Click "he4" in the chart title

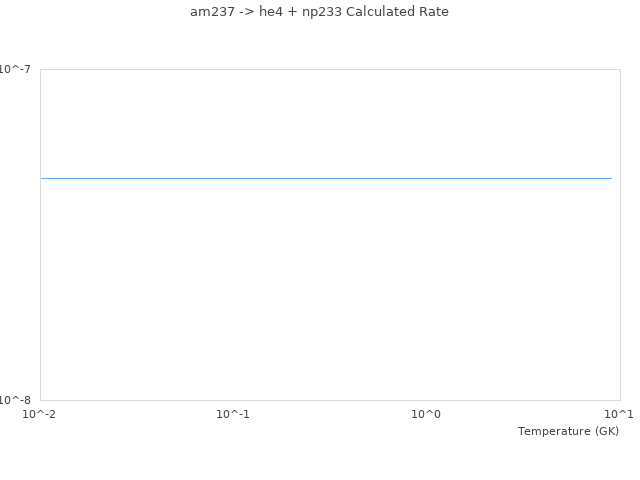270,12
